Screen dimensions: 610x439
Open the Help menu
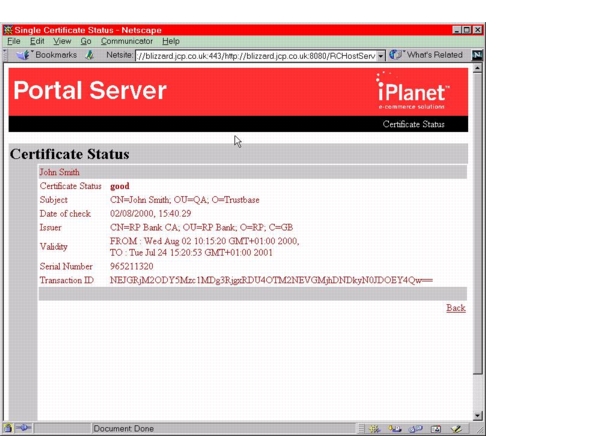click(171, 41)
